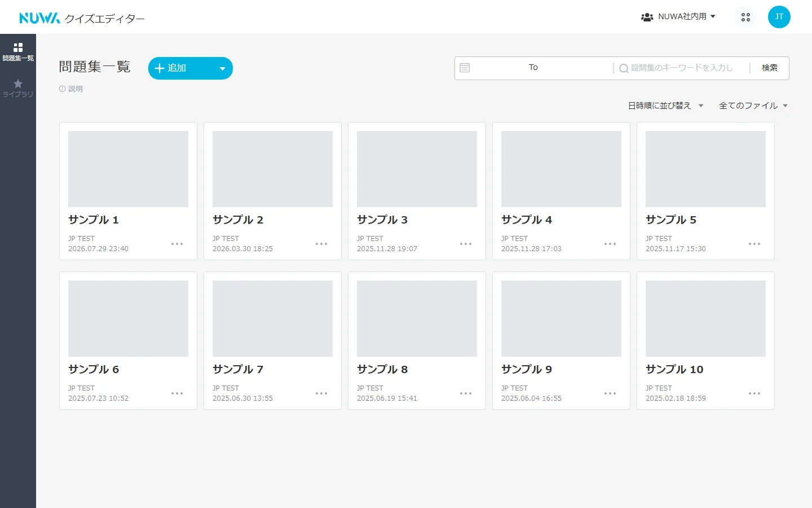Open the 説明 info link
The height and width of the screenshot is (508, 812).
click(x=71, y=89)
